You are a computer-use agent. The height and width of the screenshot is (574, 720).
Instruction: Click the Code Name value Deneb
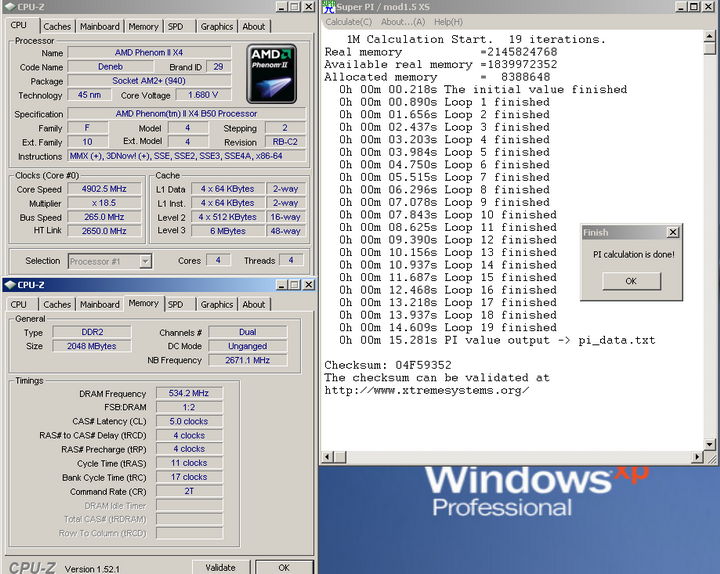(110, 67)
